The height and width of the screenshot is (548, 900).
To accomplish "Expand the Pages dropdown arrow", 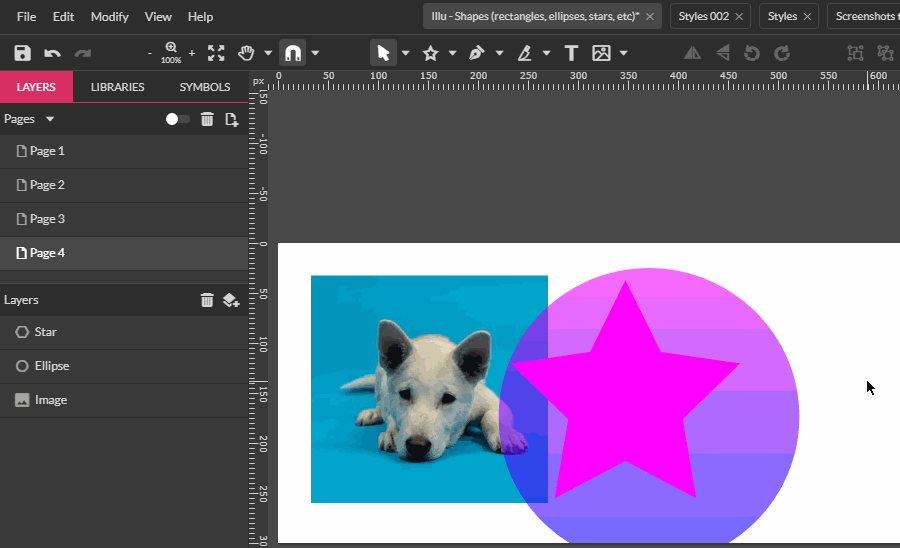I will (x=50, y=119).
